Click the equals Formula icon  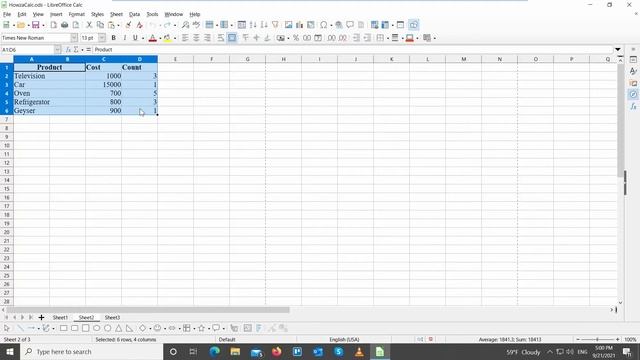pos(89,49)
